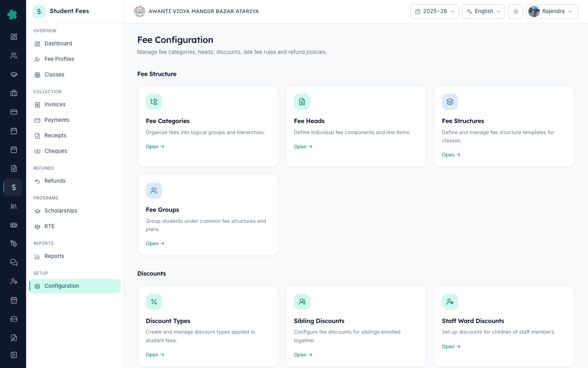Image resolution: width=588 pixels, height=368 pixels.
Task: Open the library books icon in left rail
Action: pyautogui.click(x=14, y=206)
